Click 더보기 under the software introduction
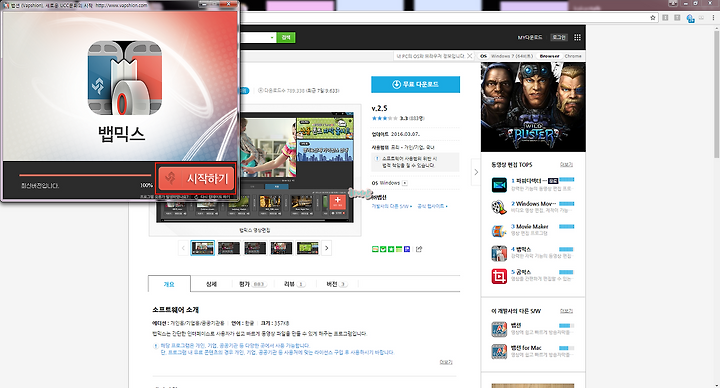The height and width of the screenshot is (388, 720). coord(446,362)
